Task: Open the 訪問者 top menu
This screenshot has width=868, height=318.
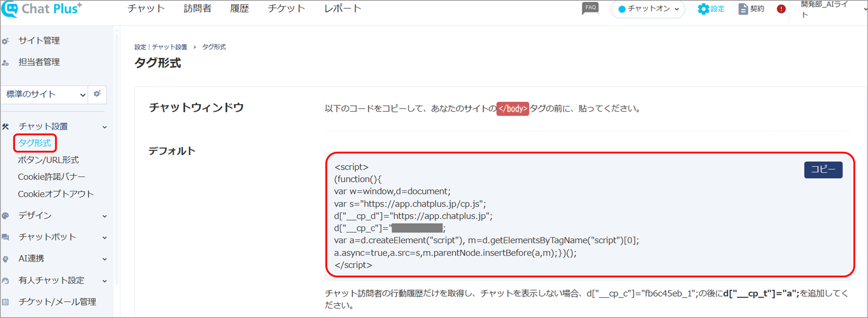Action: [x=197, y=8]
